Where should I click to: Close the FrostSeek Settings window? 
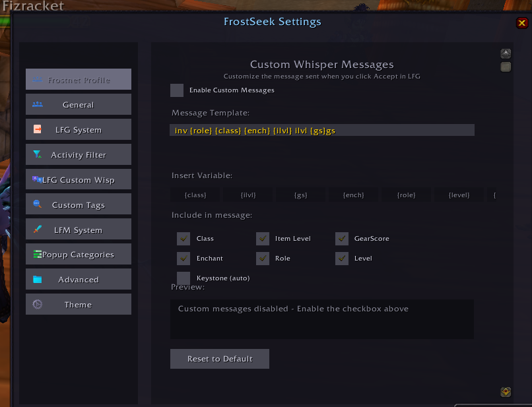click(x=522, y=23)
